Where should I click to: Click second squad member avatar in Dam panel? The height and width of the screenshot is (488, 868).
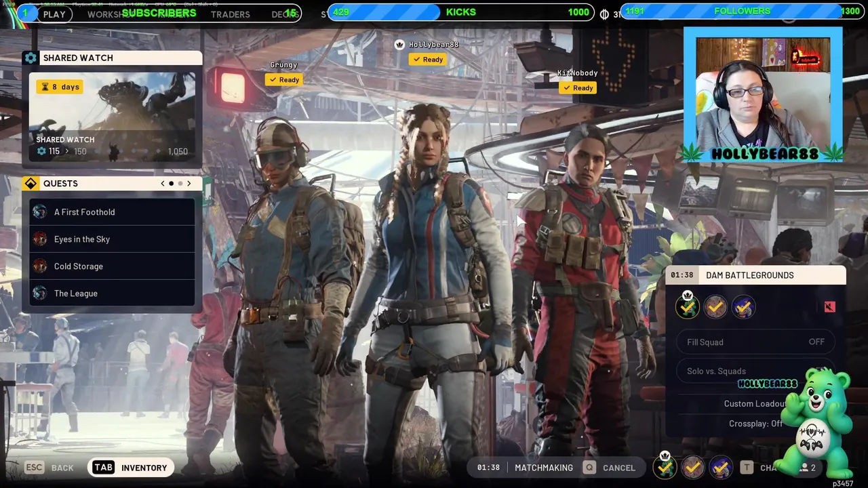point(715,307)
